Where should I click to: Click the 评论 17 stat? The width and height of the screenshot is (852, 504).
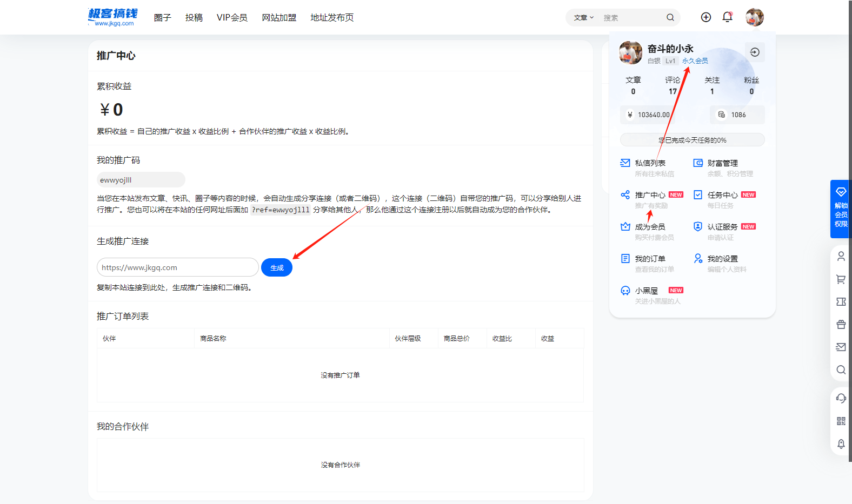click(x=673, y=85)
